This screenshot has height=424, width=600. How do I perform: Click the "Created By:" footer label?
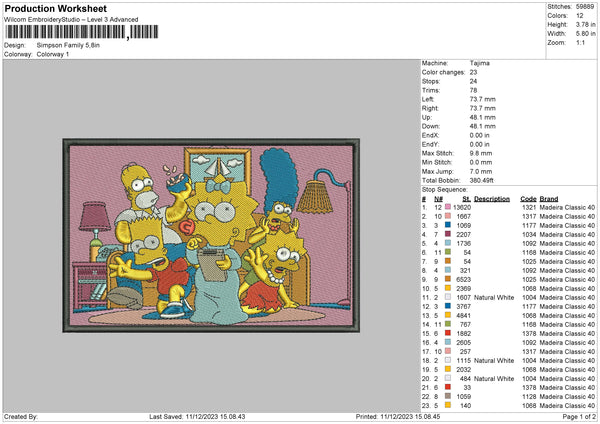tap(21, 416)
